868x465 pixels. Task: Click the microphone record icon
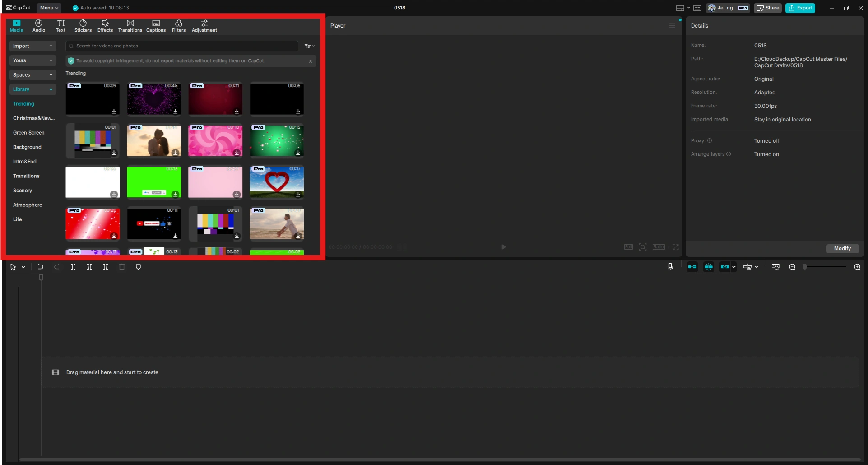pyautogui.click(x=670, y=267)
